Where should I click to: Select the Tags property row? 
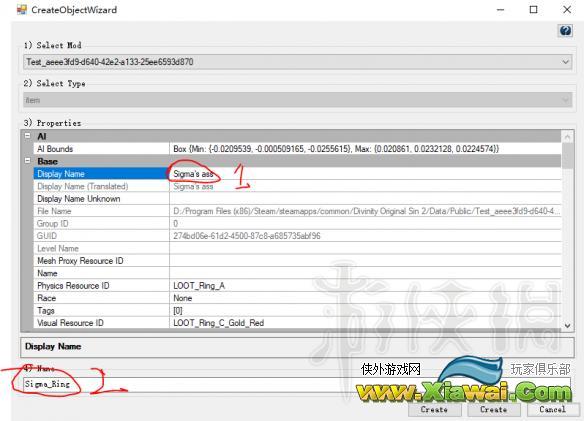[x=298, y=310]
